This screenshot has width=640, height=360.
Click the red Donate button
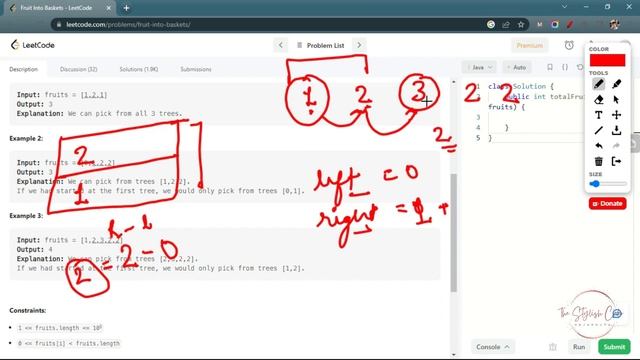(607, 203)
